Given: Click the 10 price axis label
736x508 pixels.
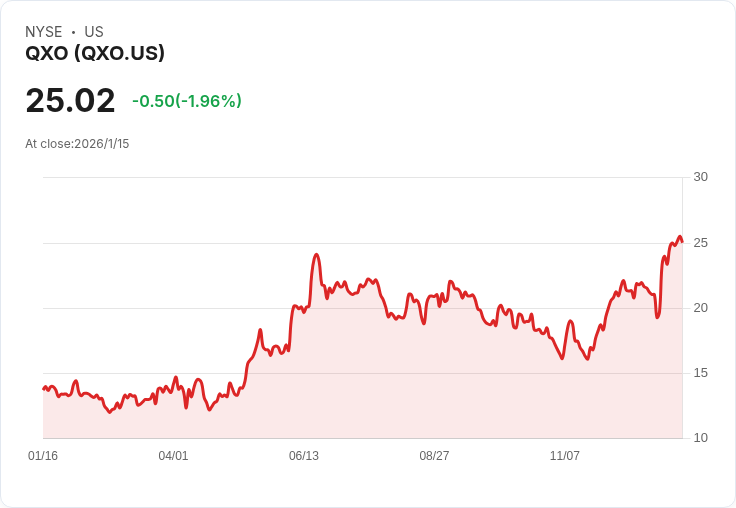Looking at the screenshot, I should [700, 438].
